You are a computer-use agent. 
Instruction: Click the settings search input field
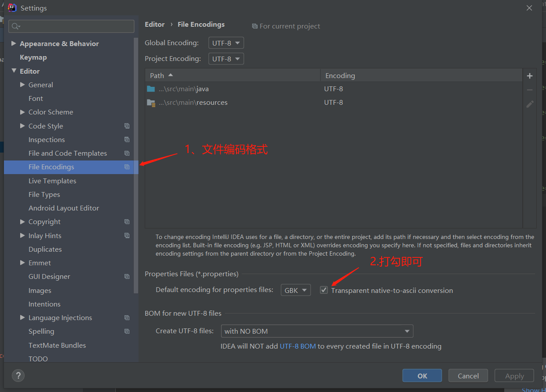coord(71,26)
